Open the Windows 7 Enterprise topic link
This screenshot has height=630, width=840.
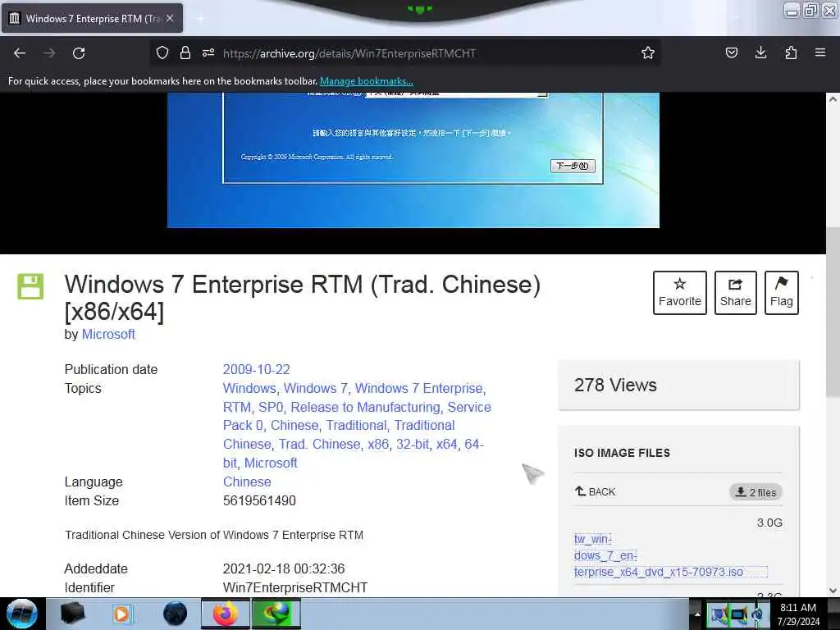[x=419, y=388]
